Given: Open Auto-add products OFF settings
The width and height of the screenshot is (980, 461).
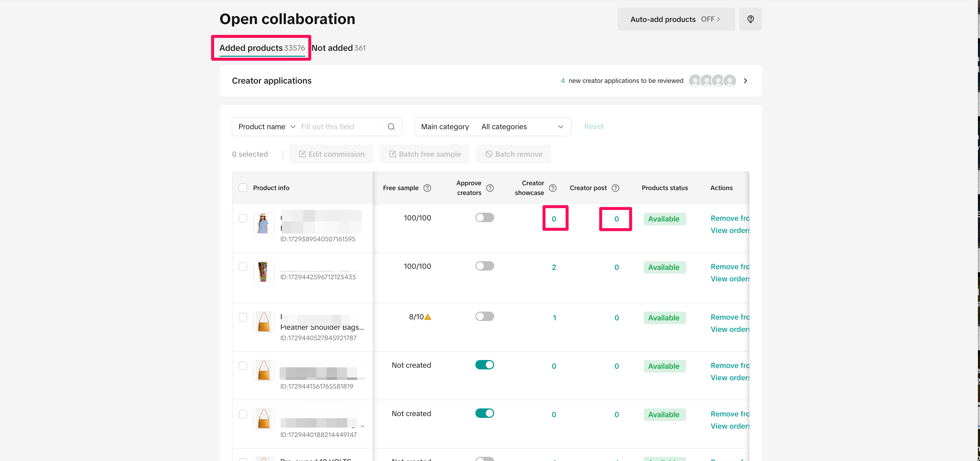Looking at the screenshot, I should (x=675, y=19).
